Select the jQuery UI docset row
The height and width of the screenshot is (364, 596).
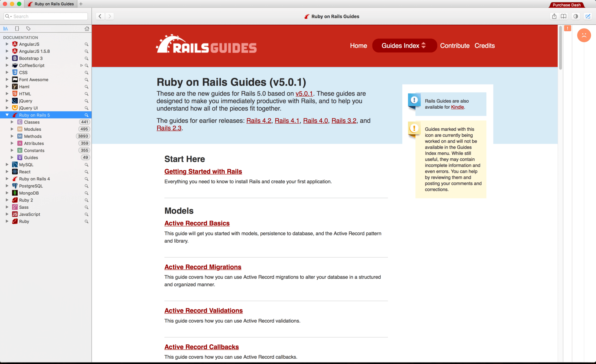[x=46, y=108]
